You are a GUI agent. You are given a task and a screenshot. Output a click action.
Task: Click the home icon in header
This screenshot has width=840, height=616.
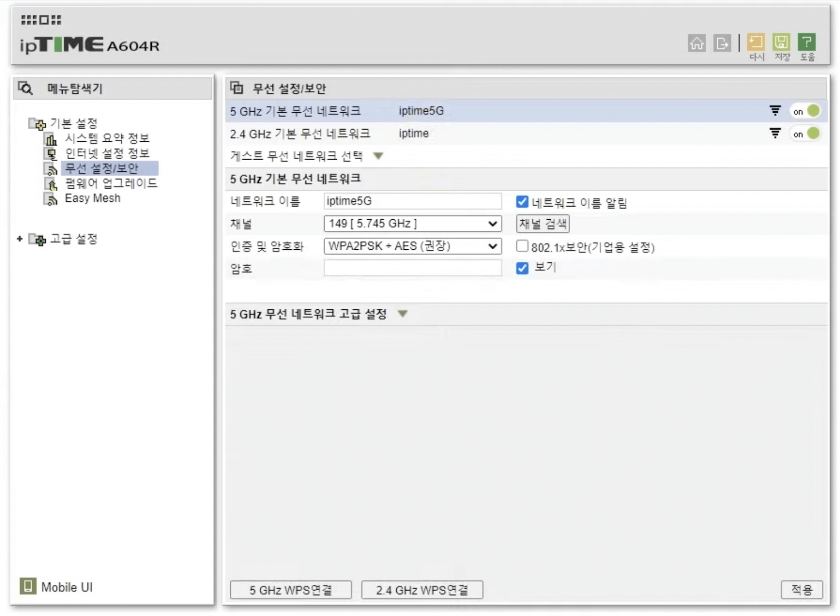tap(697, 43)
